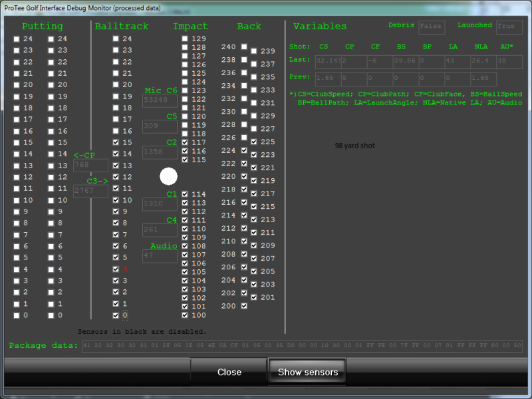Click the C3 value field showing 2767
Screen dimensions: 532x399
[90, 192]
